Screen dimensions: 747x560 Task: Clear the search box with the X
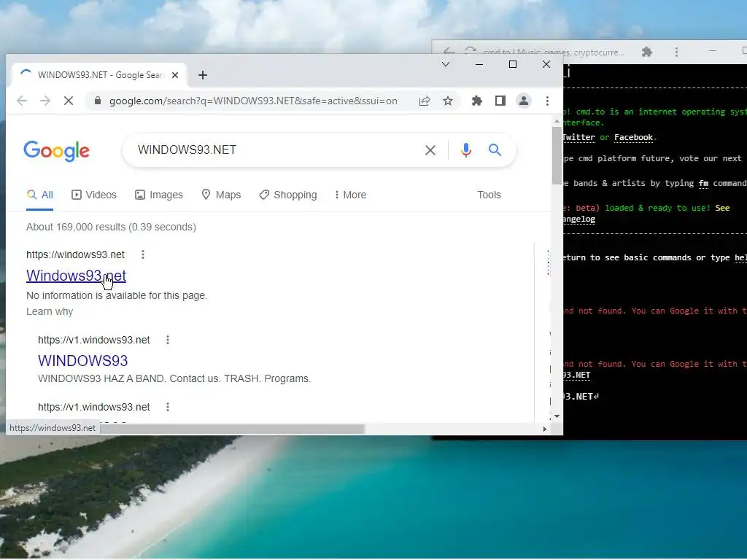click(430, 150)
